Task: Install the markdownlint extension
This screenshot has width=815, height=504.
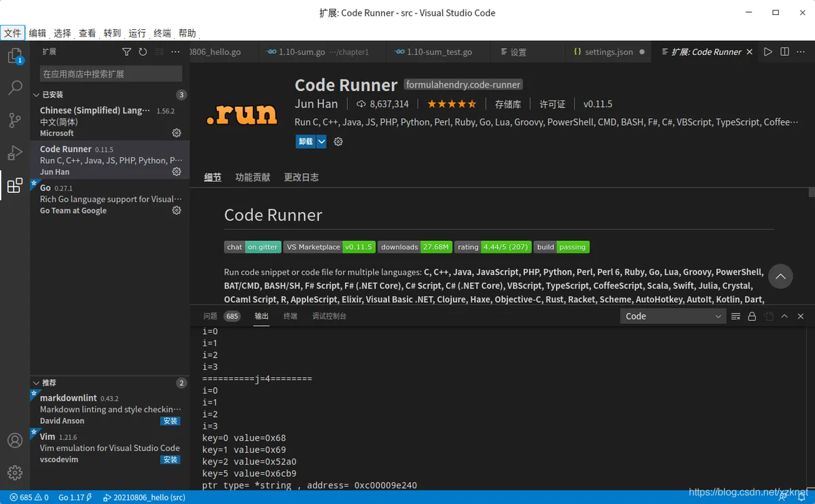Action: point(170,421)
